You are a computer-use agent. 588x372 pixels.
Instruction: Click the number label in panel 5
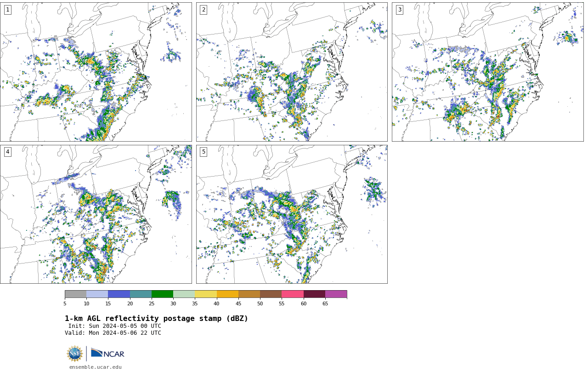[204, 152]
